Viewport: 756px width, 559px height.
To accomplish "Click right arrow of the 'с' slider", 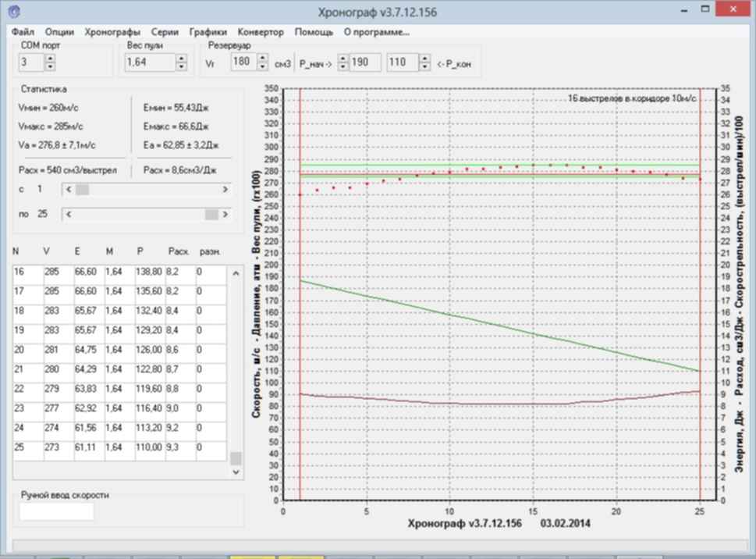I will tap(225, 190).
